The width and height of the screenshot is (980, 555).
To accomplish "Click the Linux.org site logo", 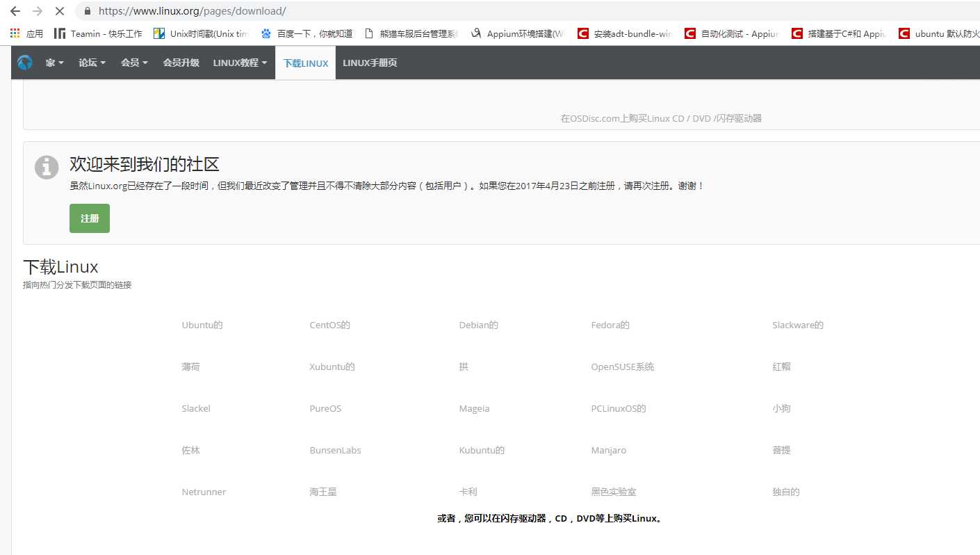I will 25,63.
